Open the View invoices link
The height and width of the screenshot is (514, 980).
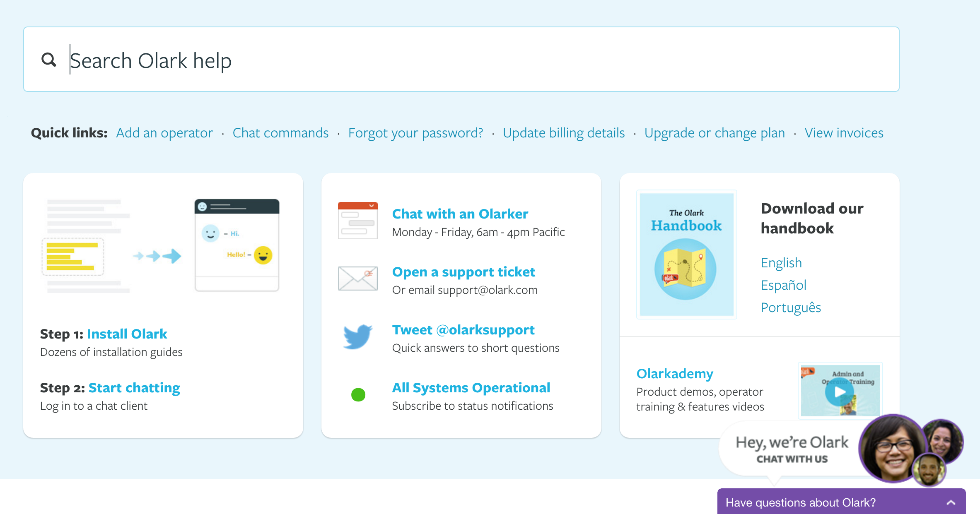(x=844, y=133)
